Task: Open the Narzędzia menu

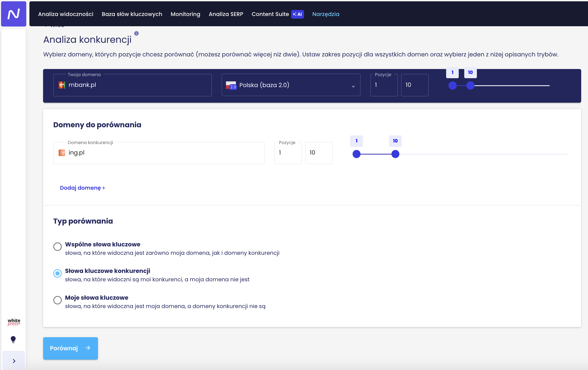Action: click(x=326, y=14)
